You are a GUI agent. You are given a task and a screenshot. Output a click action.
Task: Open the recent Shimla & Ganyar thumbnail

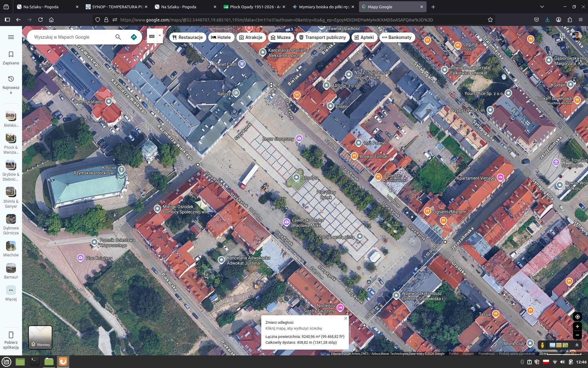[11, 192]
